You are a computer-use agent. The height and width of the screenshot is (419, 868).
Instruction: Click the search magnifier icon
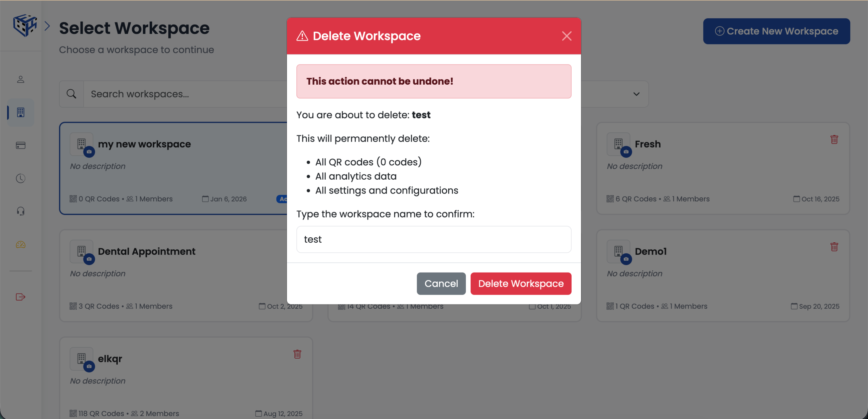71,94
